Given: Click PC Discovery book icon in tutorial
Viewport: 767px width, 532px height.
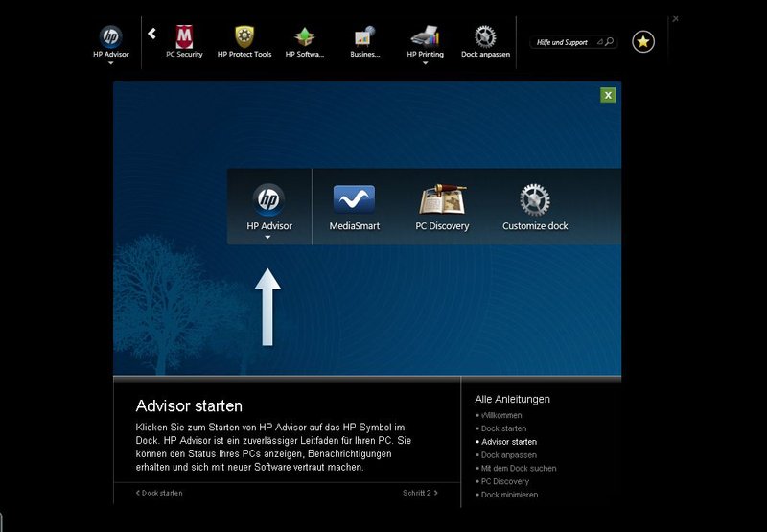Looking at the screenshot, I should [442, 199].
